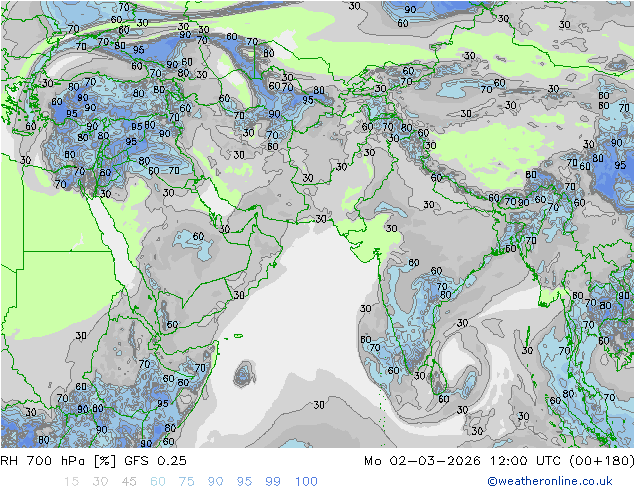Click legend value 99
The height and width of the screenshot is (490, 634).
pyautogui.click(x=273, y=482)
